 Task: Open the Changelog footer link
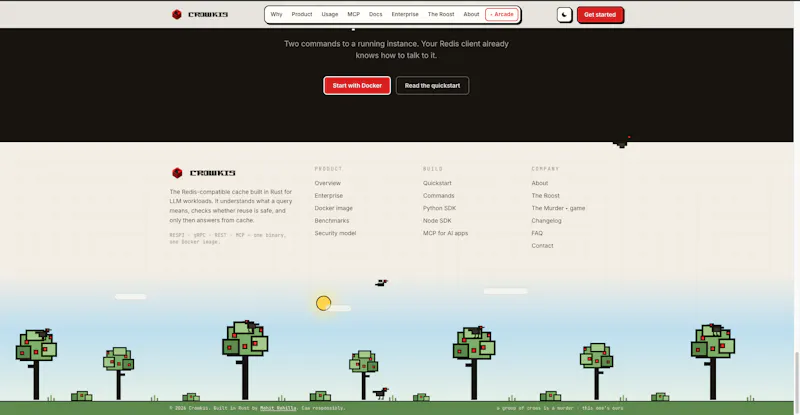pos(546,221)
